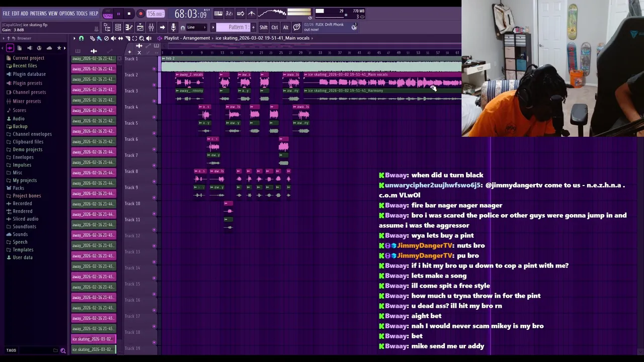Select the starred favorites browser tab icon

tap(59, 48)
